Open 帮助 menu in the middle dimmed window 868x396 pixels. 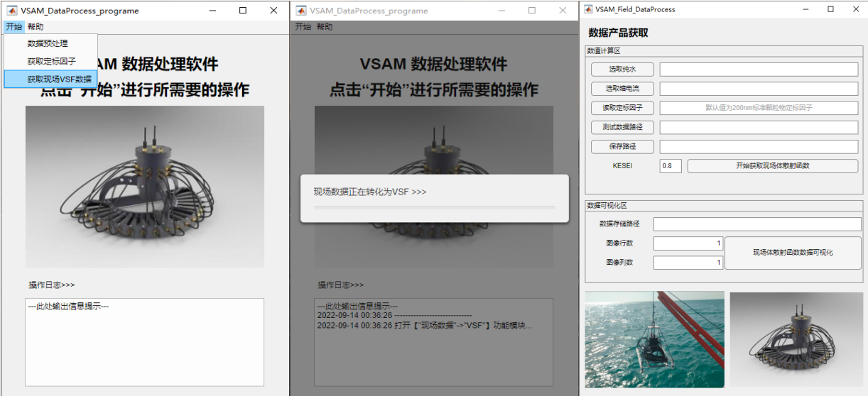[x=325, y=27]
